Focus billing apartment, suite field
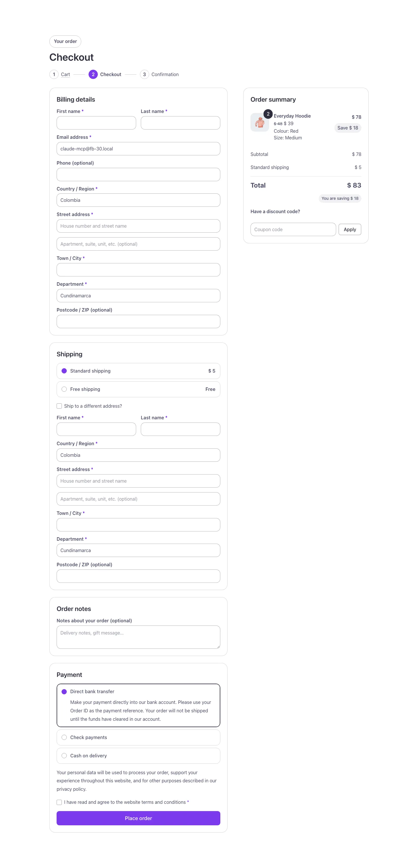 point(138,244)
